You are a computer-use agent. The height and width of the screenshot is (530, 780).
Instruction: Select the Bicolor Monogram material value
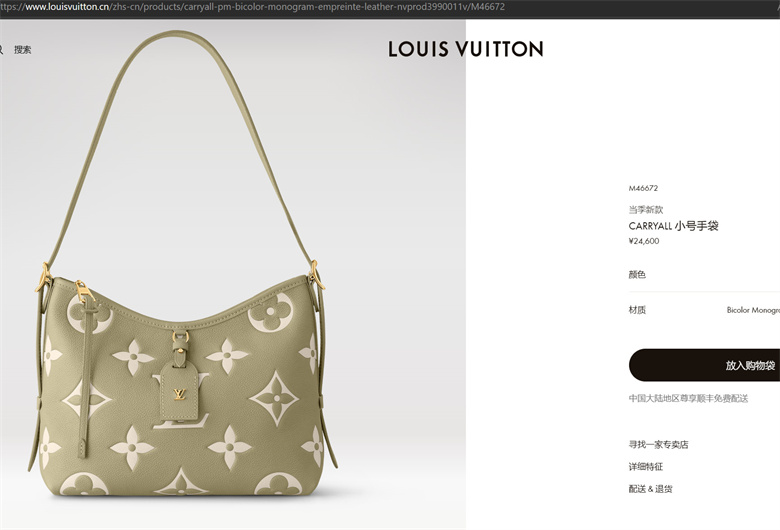pyautogui.click(x=753, y=310)
